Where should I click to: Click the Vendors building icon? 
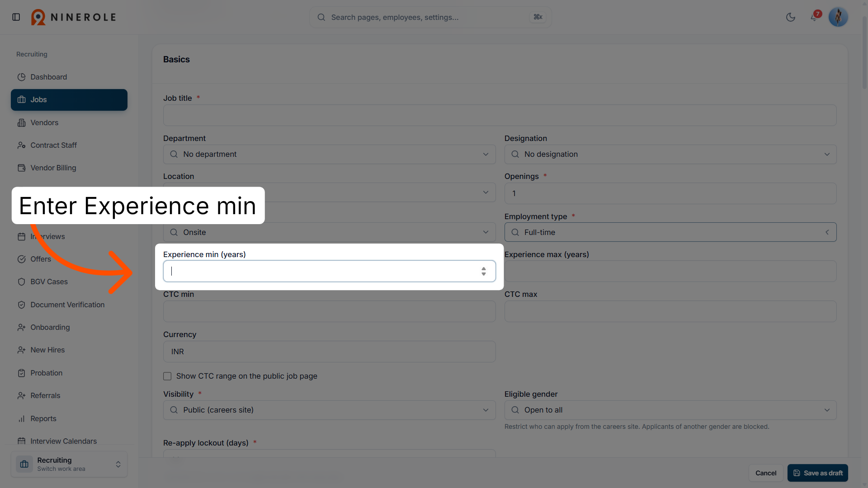pos(21,122)
